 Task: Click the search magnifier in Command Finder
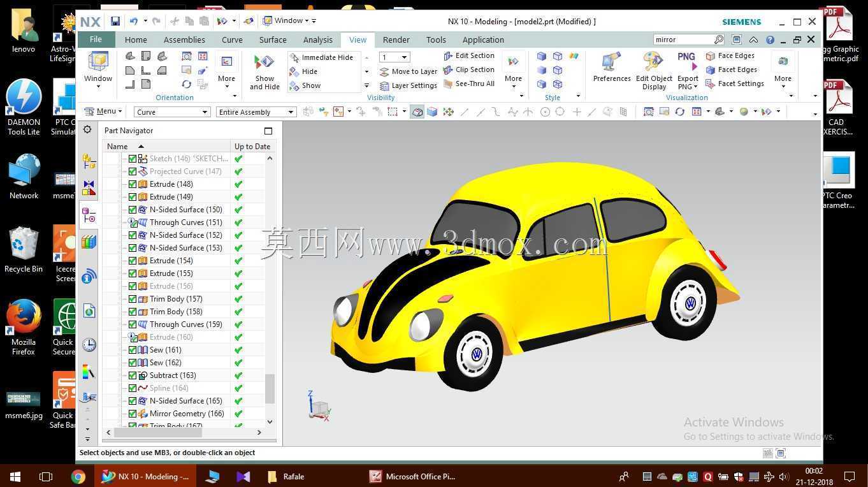coord(720,40)
